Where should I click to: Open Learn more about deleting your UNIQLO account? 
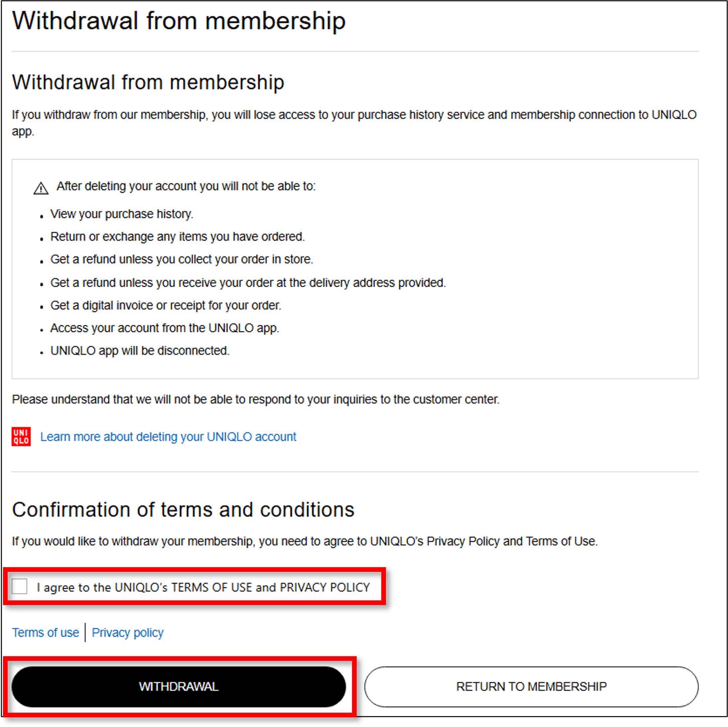tap(168, 437)
